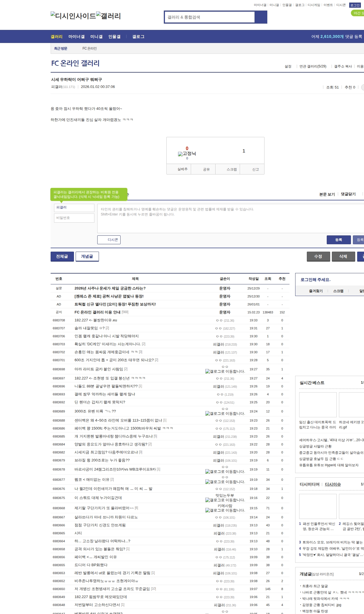This screenshot has height=614, width=364.
Task: Click the DCinside logo image
Action: tap(73, 16)
